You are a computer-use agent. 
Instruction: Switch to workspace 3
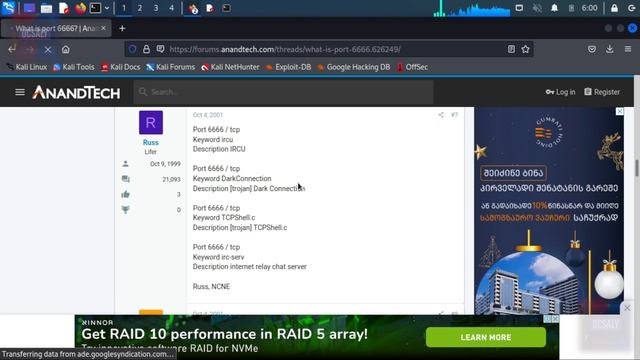tap(156, 8)
